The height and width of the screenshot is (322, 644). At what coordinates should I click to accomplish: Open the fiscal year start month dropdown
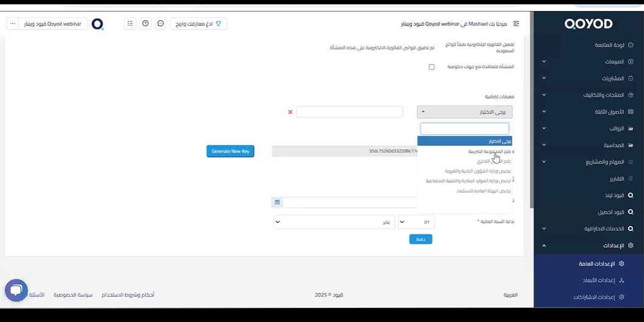(334, 222)
